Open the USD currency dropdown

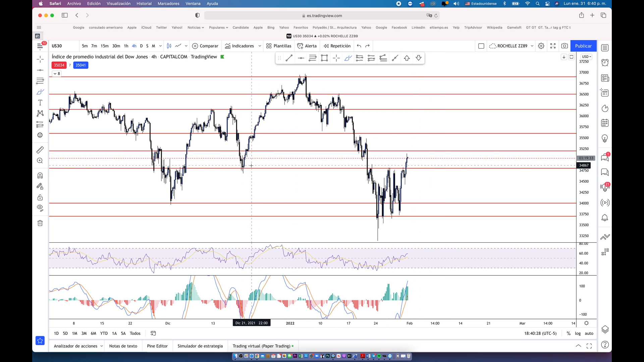(587, 57)
